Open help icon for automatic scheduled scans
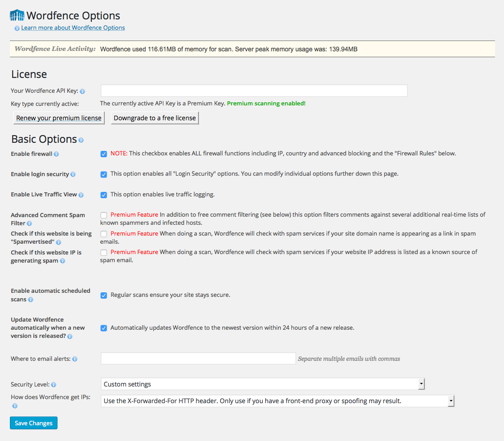The height and width of the screenshot is (441, 504). pyautogui.click(x=31, y=300)
